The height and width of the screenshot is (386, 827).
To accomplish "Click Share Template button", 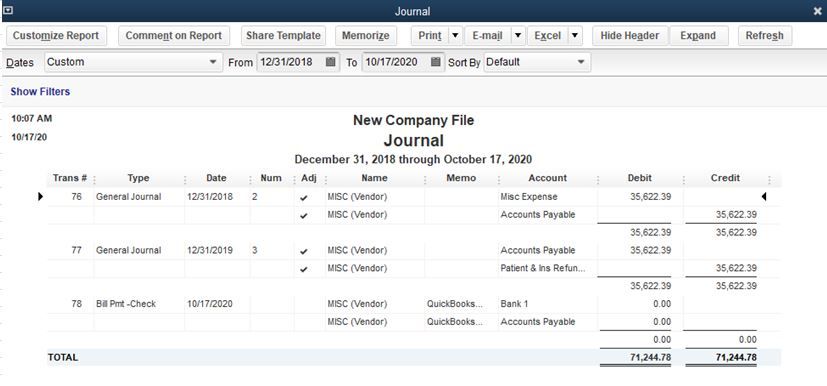I will (283, 36).
